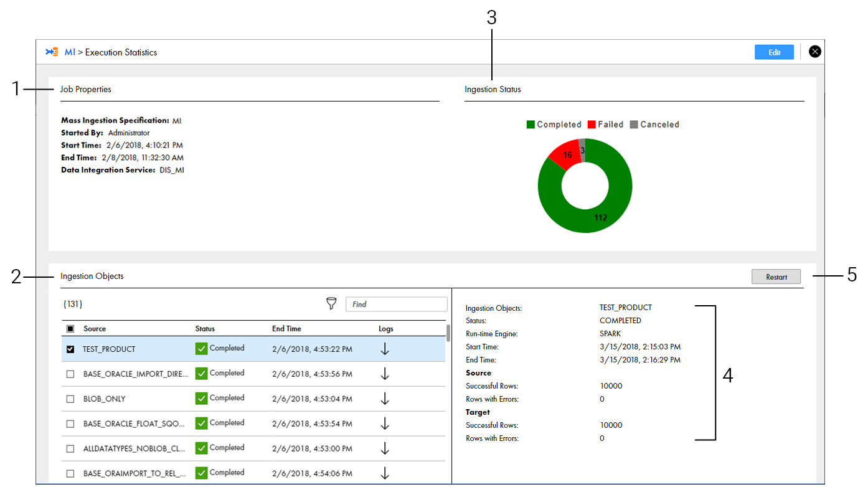Click Completed status icon of ALLDATATYPES_NOBLOB_CL
Screen dimensions: 868x487
201,448
